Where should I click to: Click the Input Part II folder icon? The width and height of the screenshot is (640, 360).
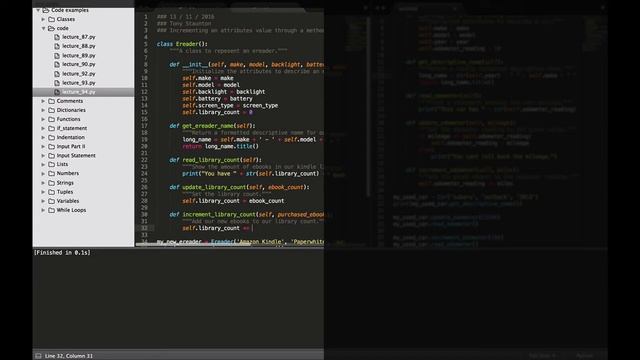point(51,147)
